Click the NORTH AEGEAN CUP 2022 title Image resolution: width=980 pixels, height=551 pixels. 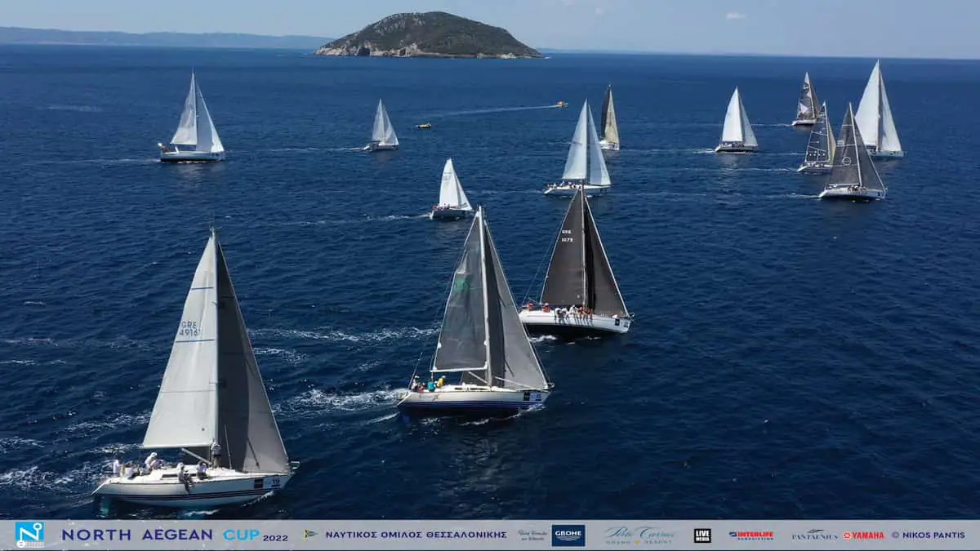coord(174,535)
